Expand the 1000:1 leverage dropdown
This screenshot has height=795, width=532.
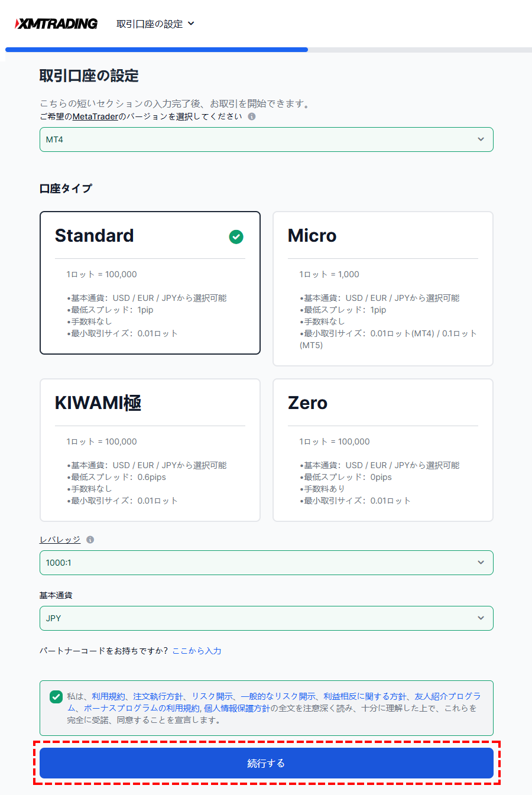click(x=267, y=563)
